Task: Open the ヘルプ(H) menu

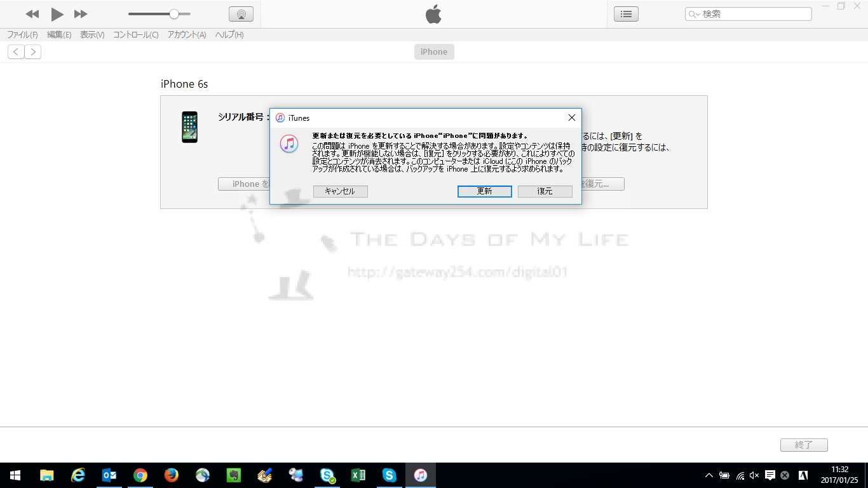Action: [x=229, y=35]
